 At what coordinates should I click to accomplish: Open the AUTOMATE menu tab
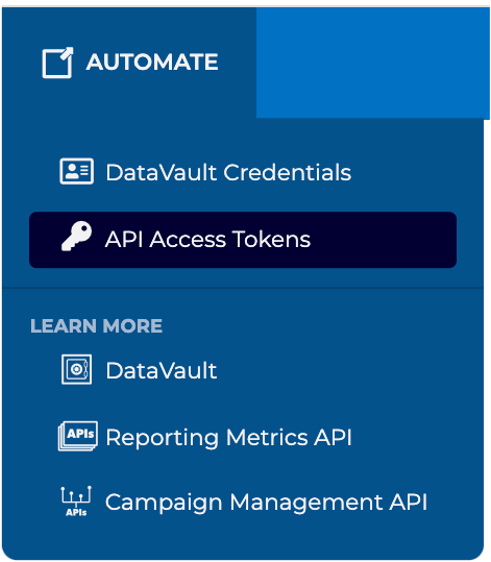click(129, 63)
